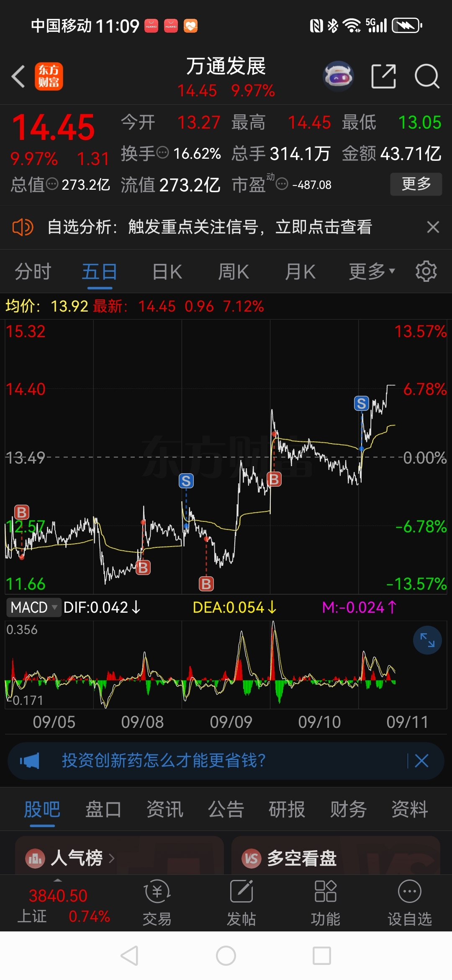Image resolution: width=452 pixels, height=980 pixels.
Task: Tap the info icon beside 总值
Action: coord(52,184)
